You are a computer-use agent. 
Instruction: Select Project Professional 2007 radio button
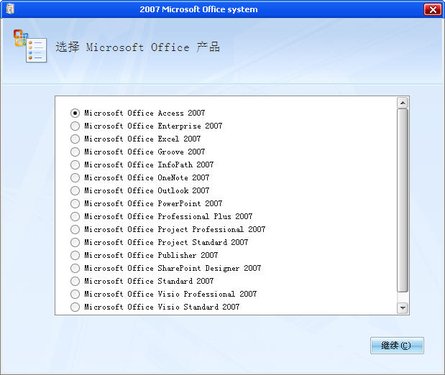(x=75, y=229)
